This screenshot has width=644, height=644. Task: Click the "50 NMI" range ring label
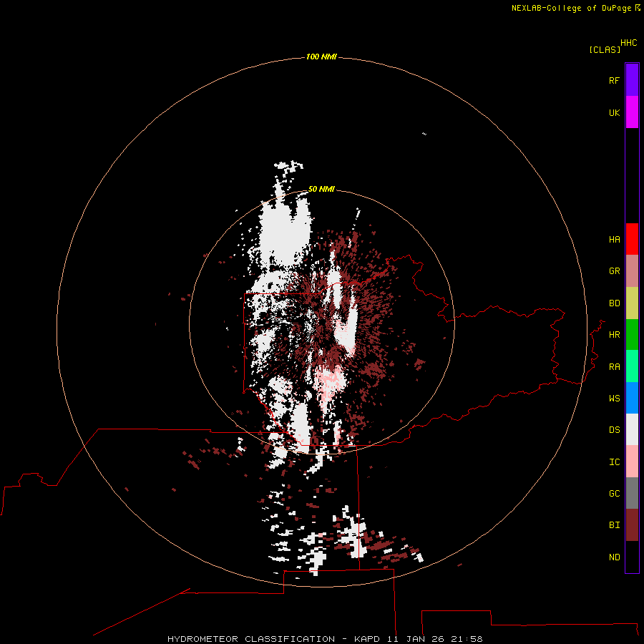(321, 189)
